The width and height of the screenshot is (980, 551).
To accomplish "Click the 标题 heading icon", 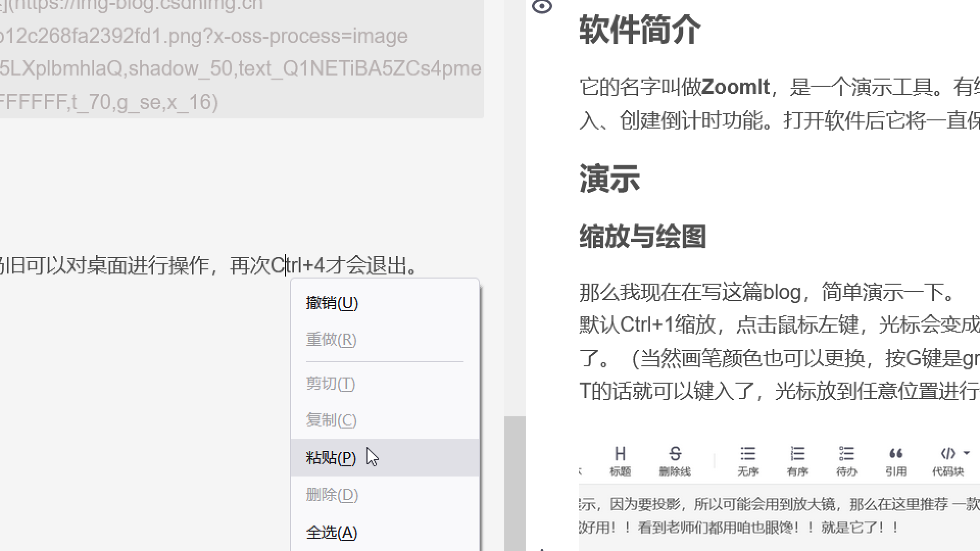I will tap(620, 461).
